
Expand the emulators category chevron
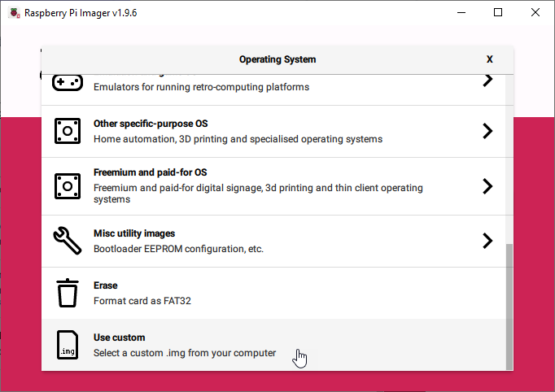[487, 81]
